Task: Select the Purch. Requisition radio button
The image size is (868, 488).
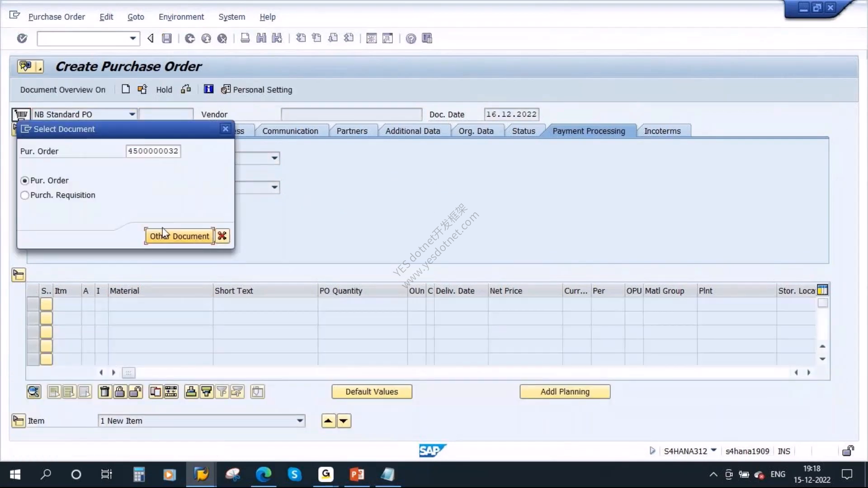Action: (x=25, y=195)
